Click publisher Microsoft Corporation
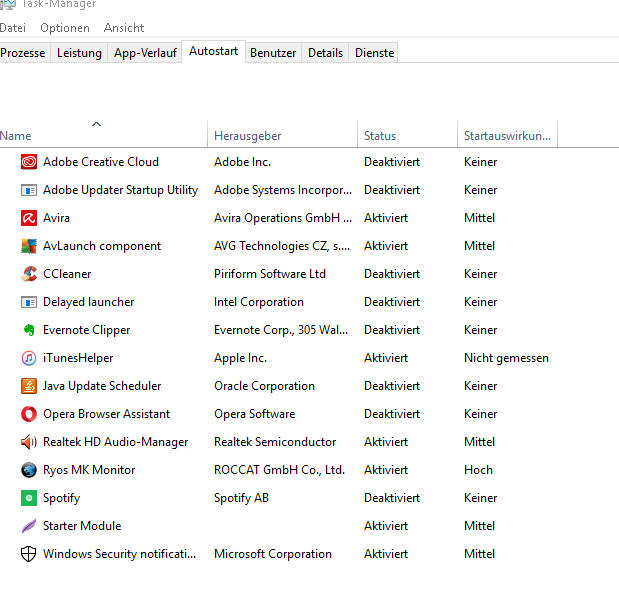619x592 pixels. (273, 554)
